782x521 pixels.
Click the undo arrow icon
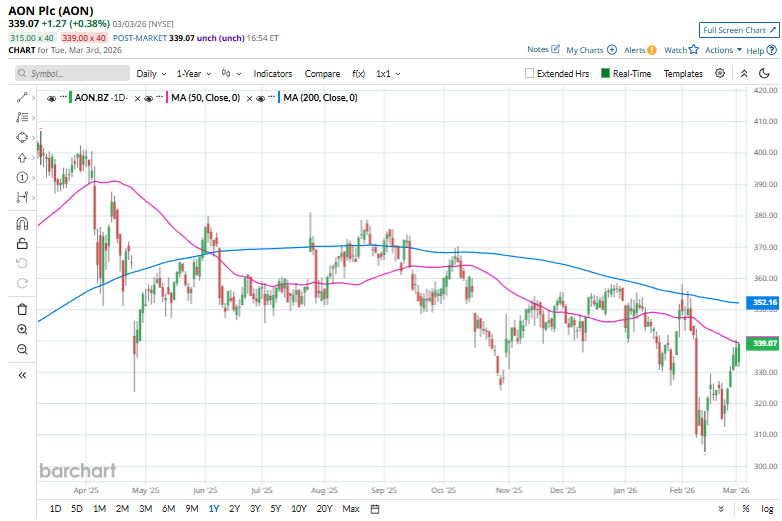pyautogui.click(x=22, y=263)
